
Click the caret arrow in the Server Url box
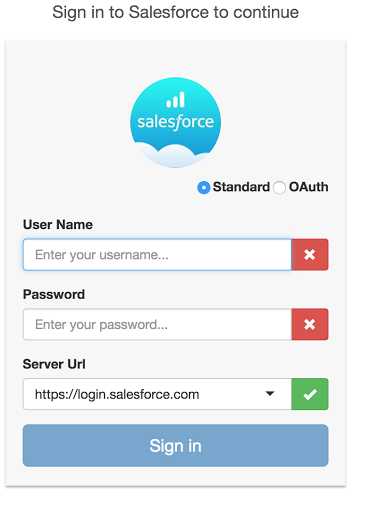pyautogui.click(x=270, y=394)
